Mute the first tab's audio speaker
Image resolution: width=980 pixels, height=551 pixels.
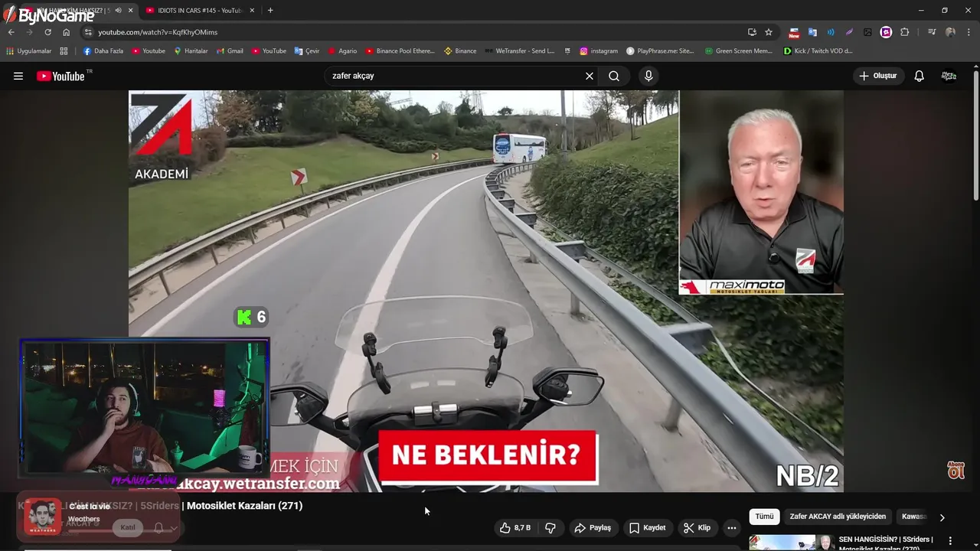(118, 10)
